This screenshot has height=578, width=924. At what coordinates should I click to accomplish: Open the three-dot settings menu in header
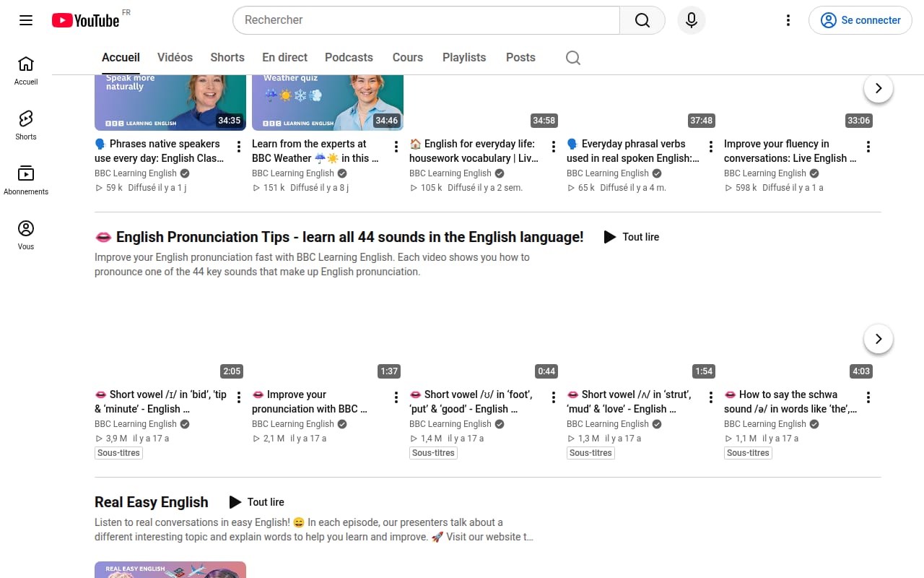pos(788,20)
